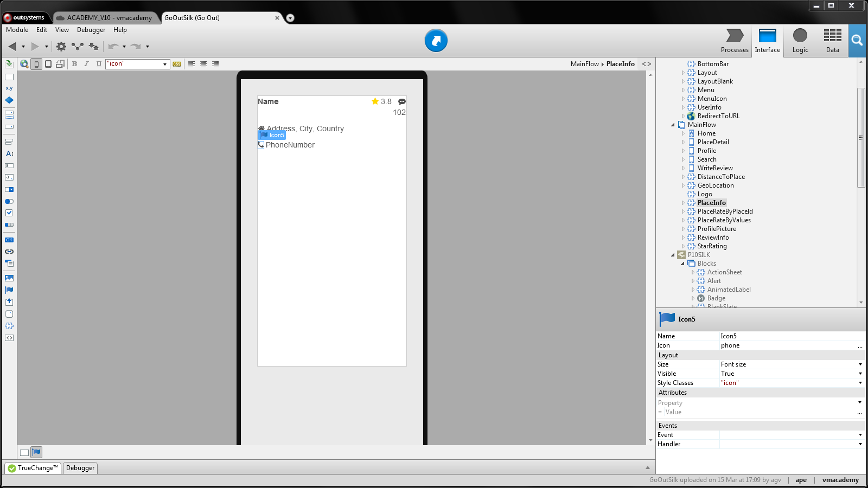This screenshot has height=488, width=868.
Task: Expand the Home screen node
Action: point(682,133)
